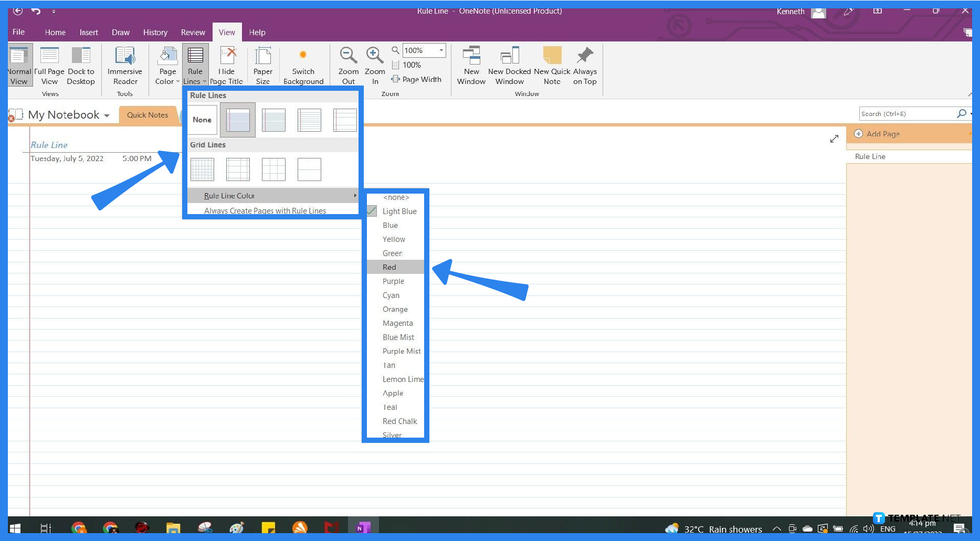
Task: Open the Review ribbon tab
Action: [193, 32]
